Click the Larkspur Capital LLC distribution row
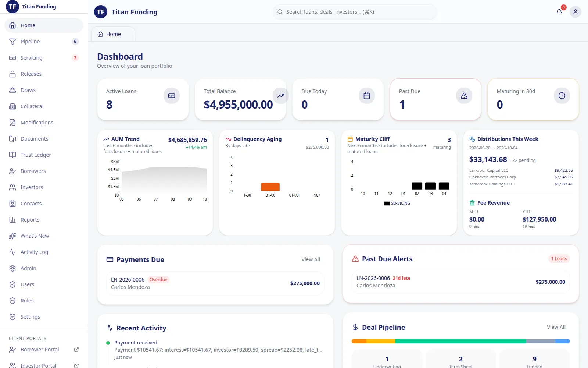The height and width of the screenshot is (368, 588). pos(521,170)
